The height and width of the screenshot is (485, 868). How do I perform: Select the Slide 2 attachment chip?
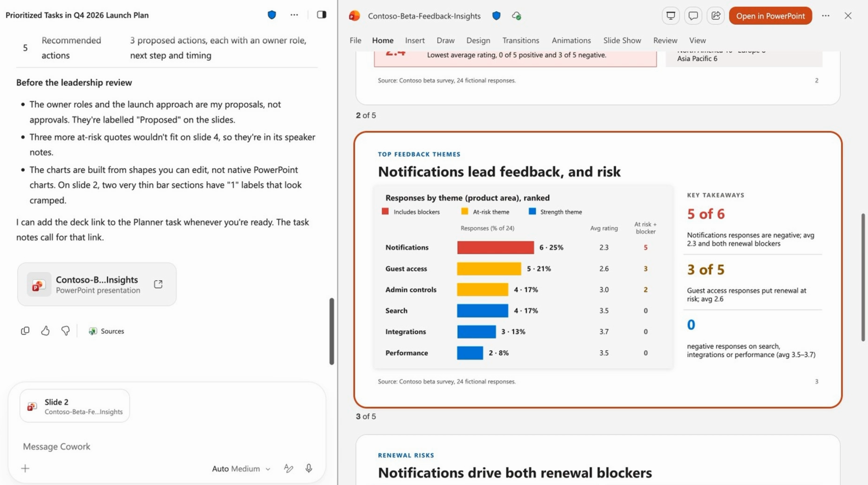[75, 406]
